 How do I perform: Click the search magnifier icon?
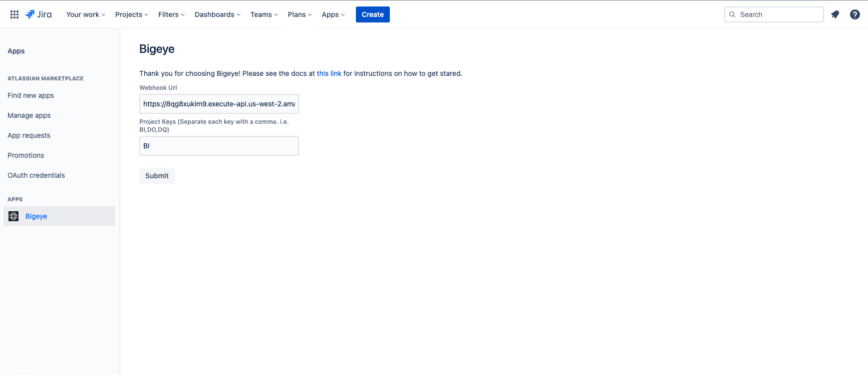click(x=732, y=14)
